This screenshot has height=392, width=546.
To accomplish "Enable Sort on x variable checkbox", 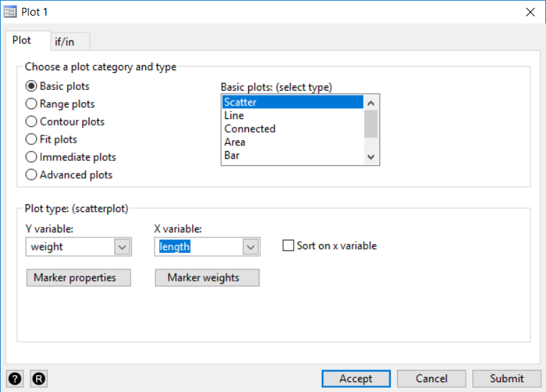I will point(288,246).
